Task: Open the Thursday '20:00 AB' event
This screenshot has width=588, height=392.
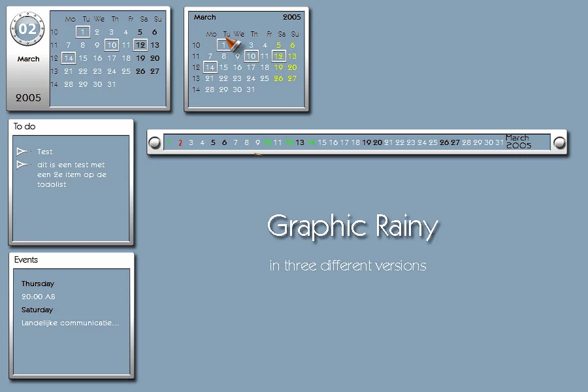Action: coord(38,297)
